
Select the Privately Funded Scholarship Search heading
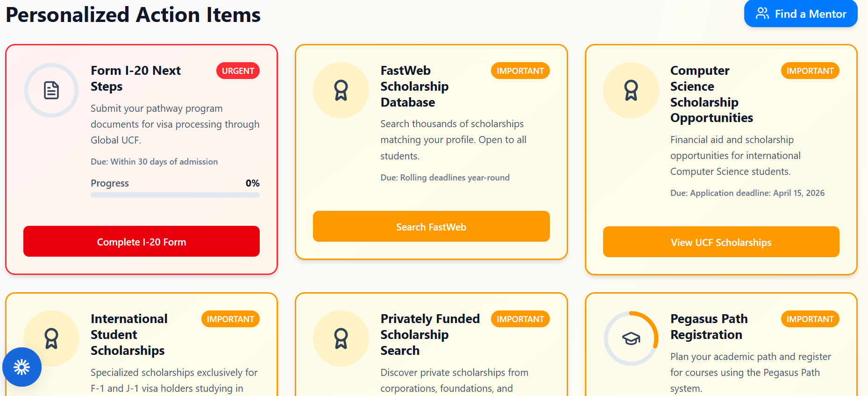tap(430, 335)
